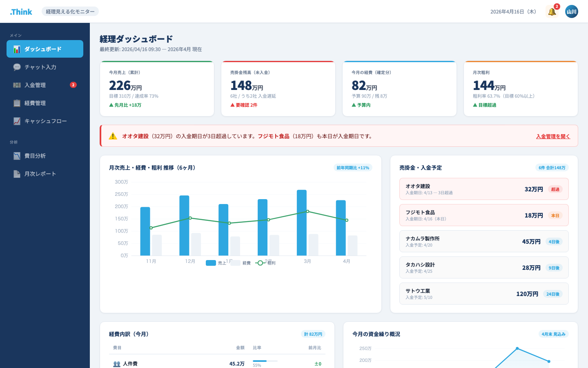The width and height of the screenshot is (588, 368).
Task: Open the タカハシ設計 receivable row
Action: tap(484, 267)
